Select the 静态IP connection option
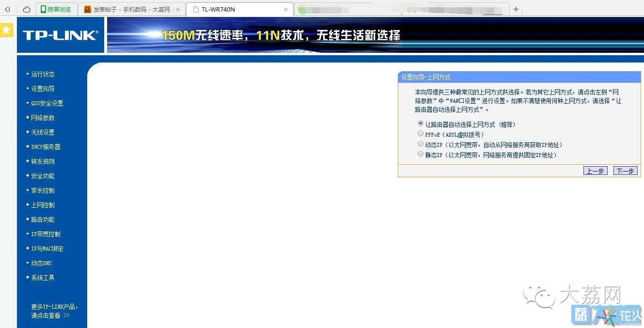 point(421,154)
